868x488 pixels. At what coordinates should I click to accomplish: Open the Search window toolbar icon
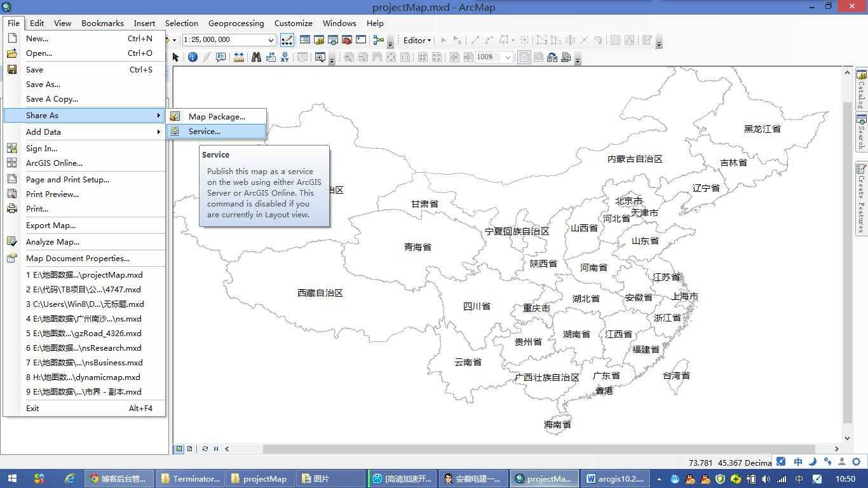pyautogui.click(x=333, y=40)
